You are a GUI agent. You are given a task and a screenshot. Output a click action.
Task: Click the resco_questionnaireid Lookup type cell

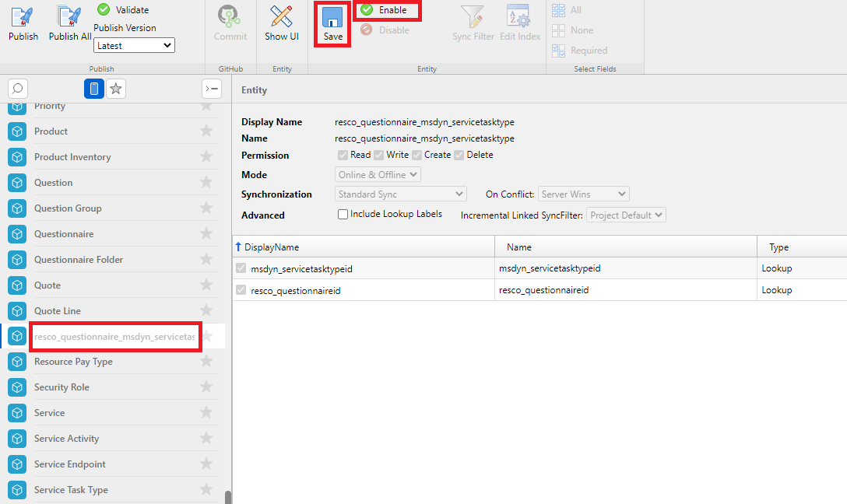(x=802, y=290)
